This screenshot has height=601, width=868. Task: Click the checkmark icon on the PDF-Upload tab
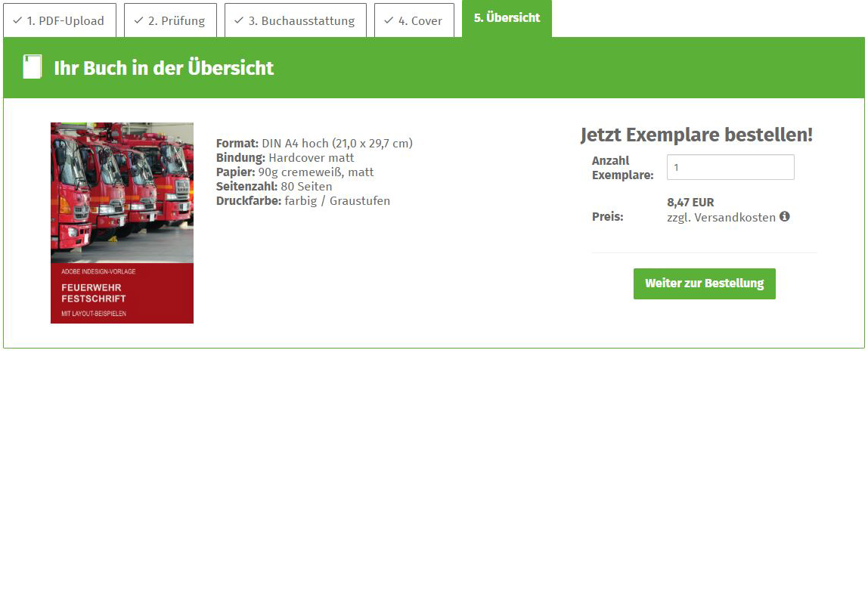pos(17,20)
